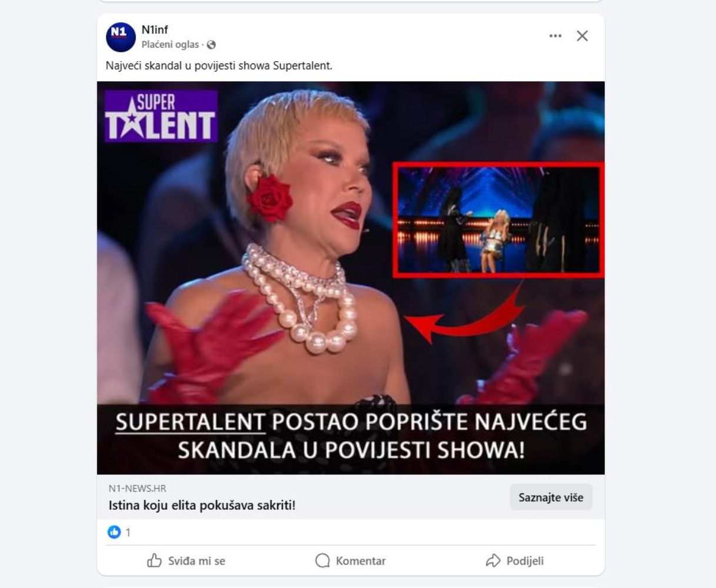
Task: Click the Komentar text label
Action: pos(361,561)
